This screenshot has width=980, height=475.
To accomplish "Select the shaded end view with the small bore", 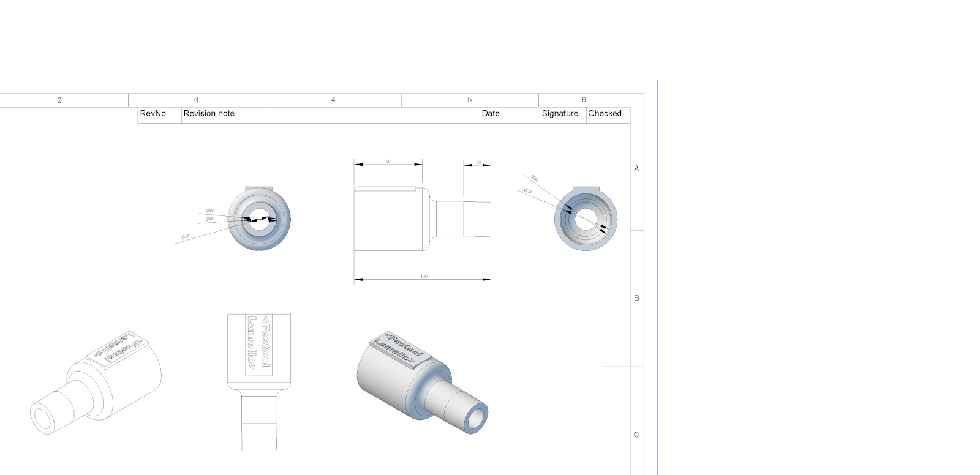I will click(259, 219).
